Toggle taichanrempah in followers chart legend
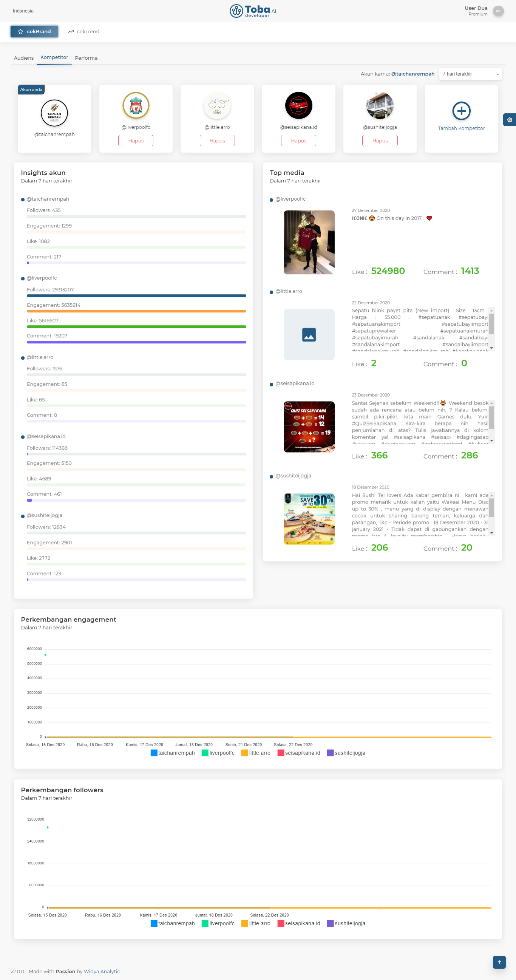The height and width of the screenshot is (980, 516). pyautogui.click(x=173, y=923)
